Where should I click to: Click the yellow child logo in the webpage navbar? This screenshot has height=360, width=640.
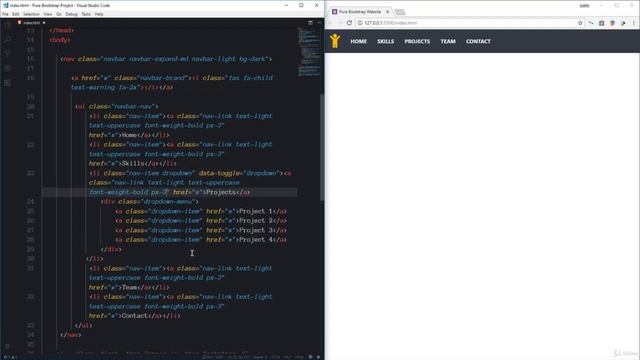pyautogui.click(x=335, y=41)
